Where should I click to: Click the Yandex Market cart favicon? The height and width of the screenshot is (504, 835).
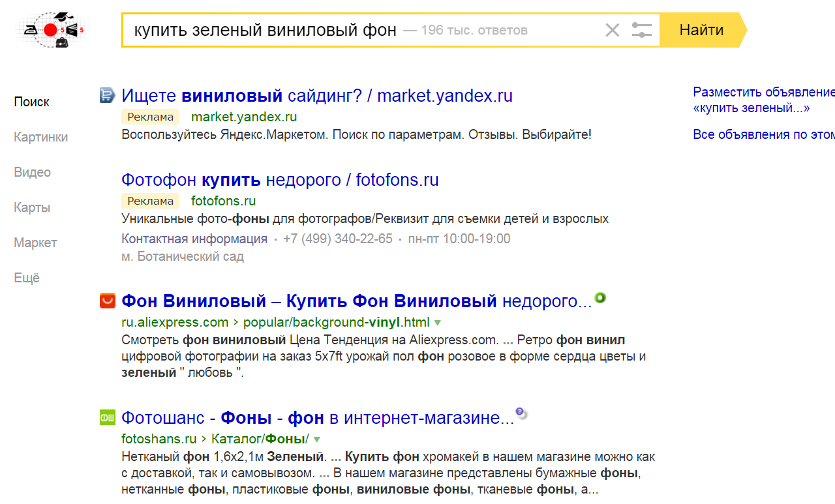(x=107, y=96)
